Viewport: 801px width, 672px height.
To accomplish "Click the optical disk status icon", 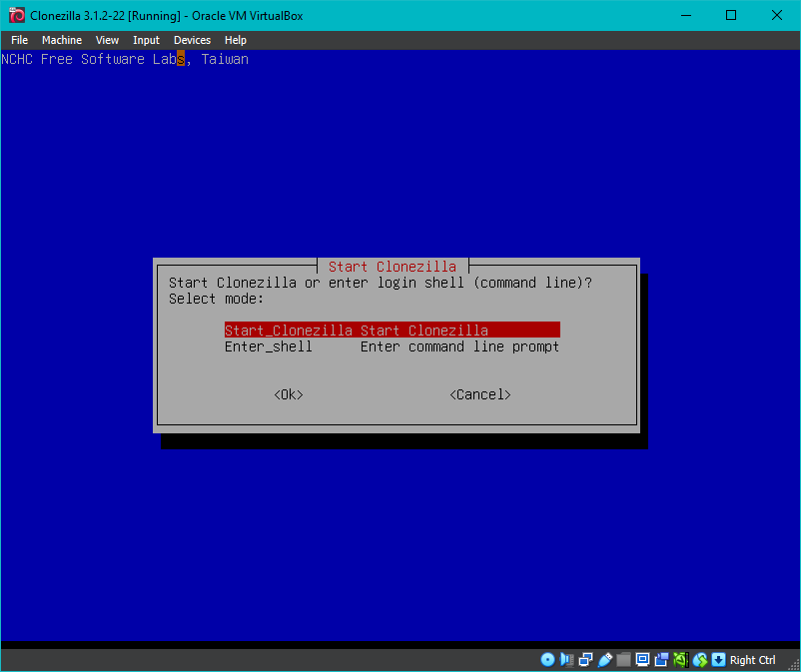I will click(547, 660).
